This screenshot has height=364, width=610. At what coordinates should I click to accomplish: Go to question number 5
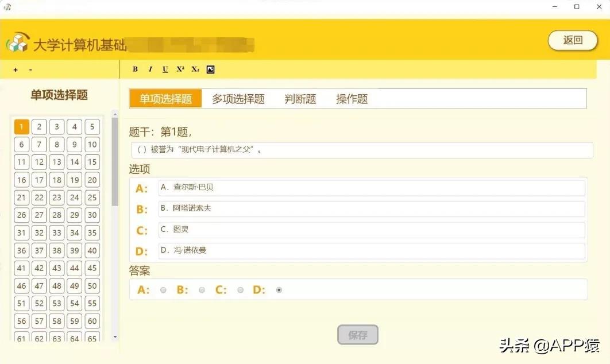point(92,126)
